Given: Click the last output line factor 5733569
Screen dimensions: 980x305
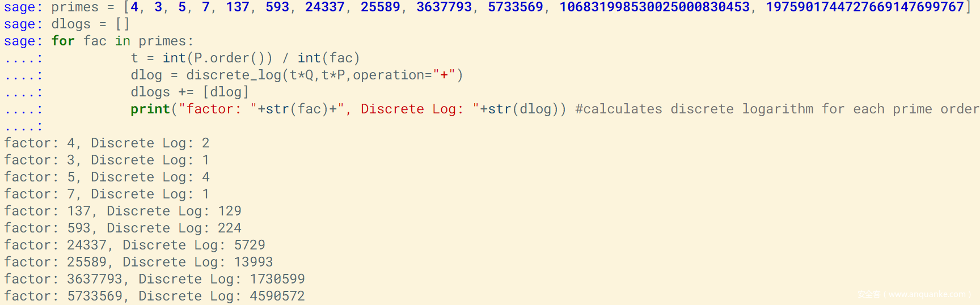Looking at the screenshot, I should [x=155, y=296].
